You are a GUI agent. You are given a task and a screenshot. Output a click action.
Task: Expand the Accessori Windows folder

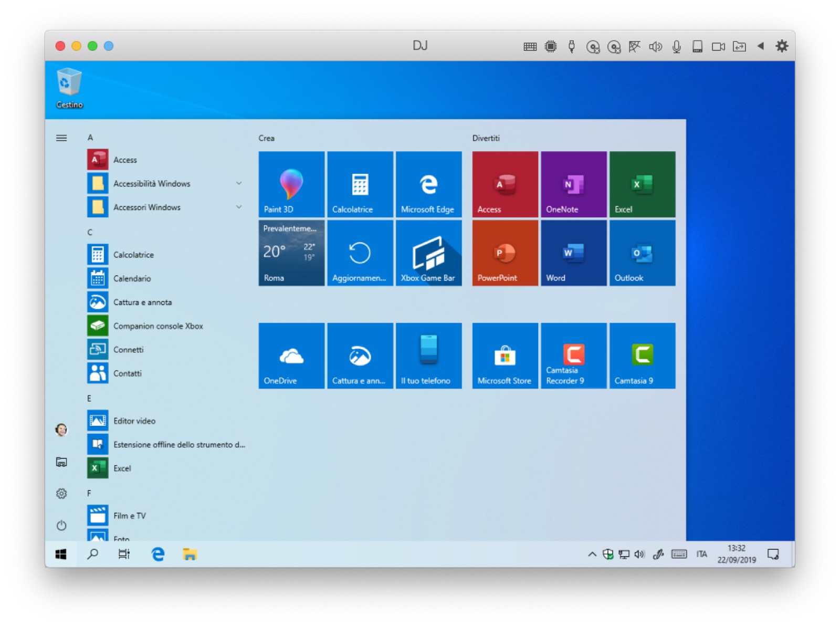(166, 207)
